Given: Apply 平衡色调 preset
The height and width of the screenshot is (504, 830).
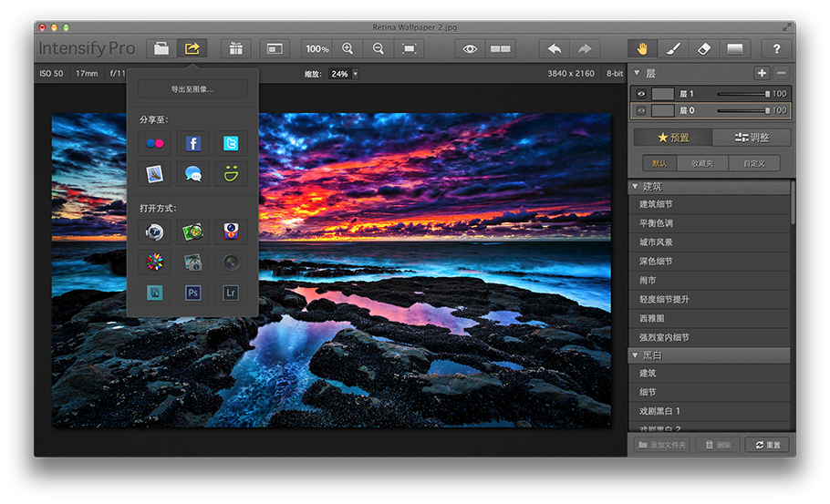Looking at the screenshot, I should click(710, 223).
